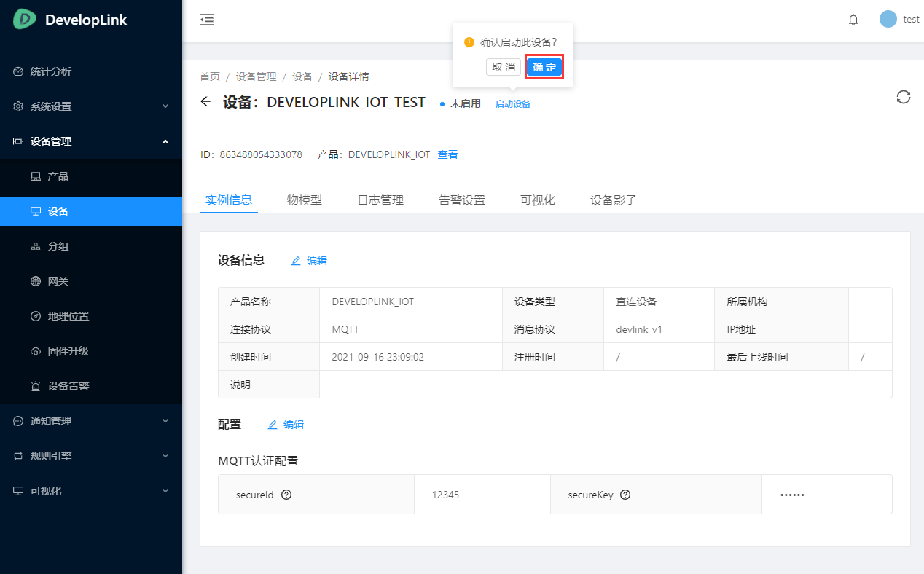Click the device ID 863488054333078

(261, 154)
